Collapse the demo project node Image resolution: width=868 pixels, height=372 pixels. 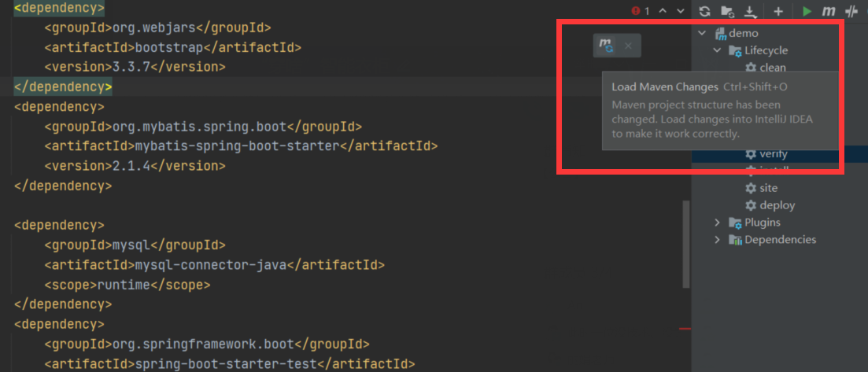pos(703,33)
